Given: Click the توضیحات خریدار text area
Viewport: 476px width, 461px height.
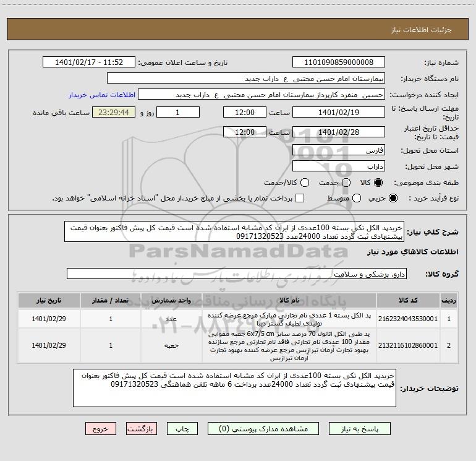Looking at the screenshot, I should 234,388.
